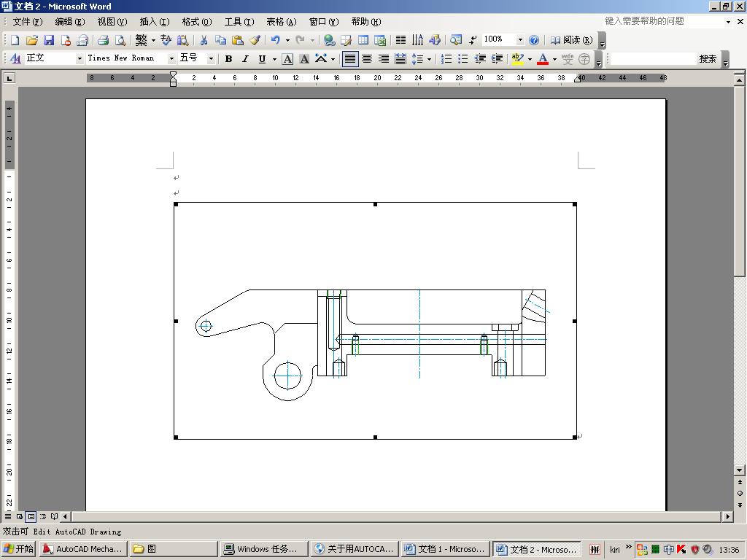
Task: Click the 搜索 search button
Action: [x=708, y=59]
